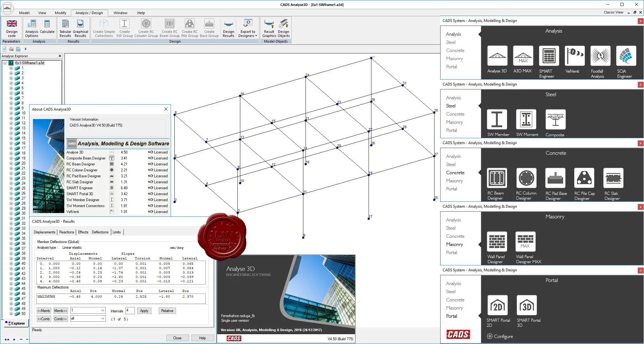Open the quick access toolbar customize arrow
644x344 pixels.
coord(25,49)
